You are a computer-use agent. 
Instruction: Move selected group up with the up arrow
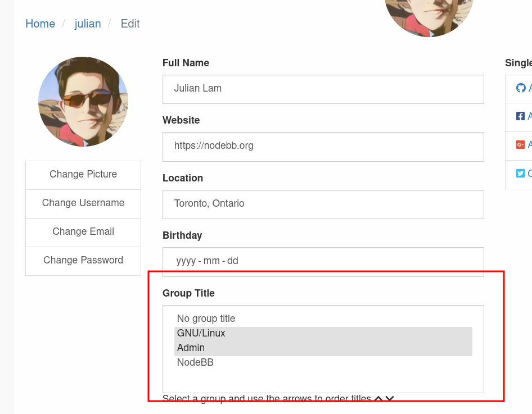coord(378,398)
